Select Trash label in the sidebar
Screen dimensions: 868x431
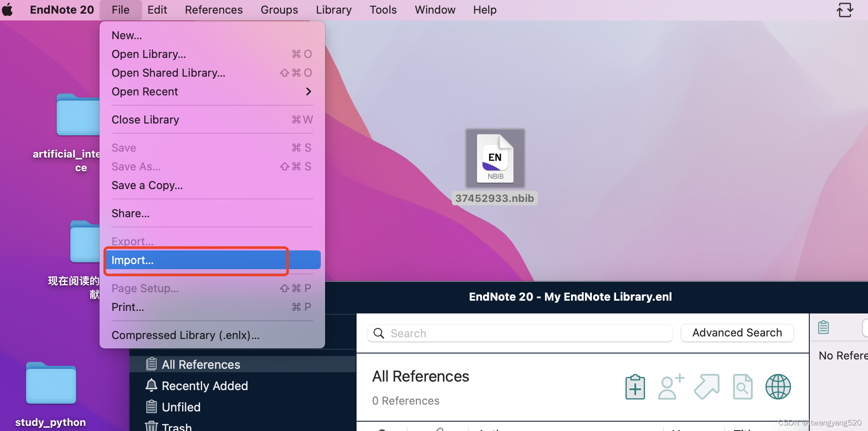(x=177, y=426)
